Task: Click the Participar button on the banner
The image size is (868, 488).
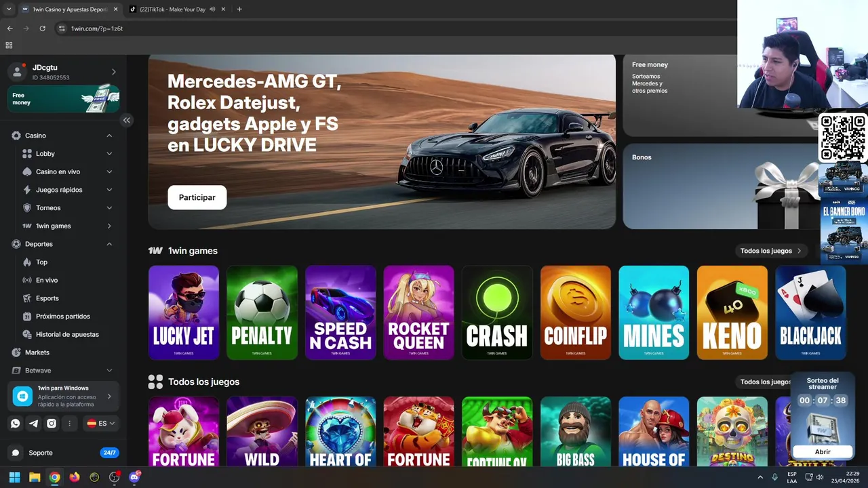Action: (x=197, y=197)
